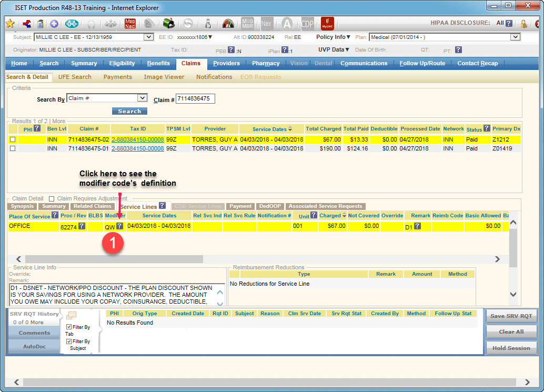The width and height of the screenshot is (544, 392).
Task: Click the large letter A icon
Action: point(287,23)
